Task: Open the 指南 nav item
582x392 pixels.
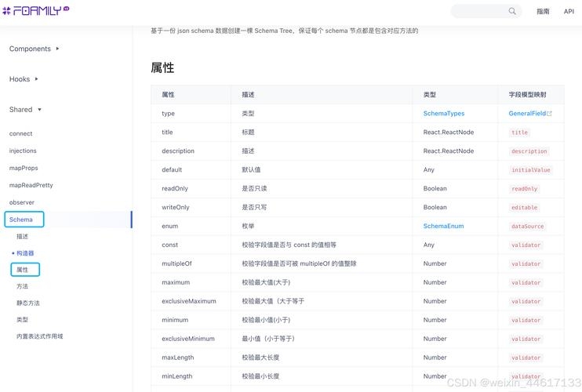Action: click(x=543, y=12)
